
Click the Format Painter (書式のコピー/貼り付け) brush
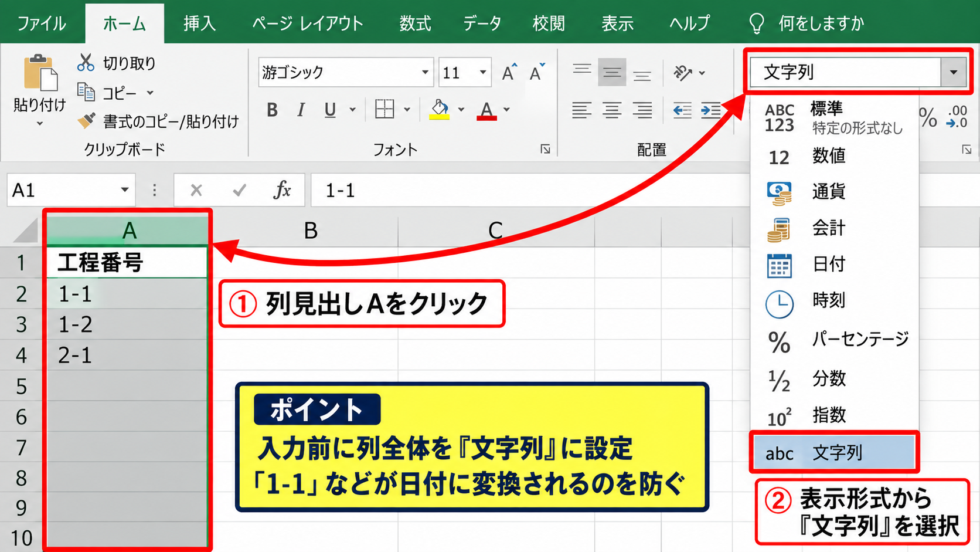(x=87, y=121)
